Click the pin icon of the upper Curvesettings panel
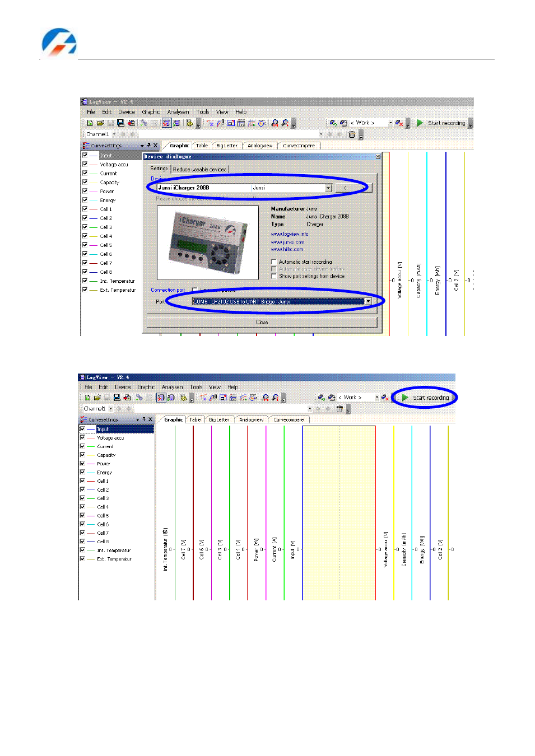 pos(148,146)
